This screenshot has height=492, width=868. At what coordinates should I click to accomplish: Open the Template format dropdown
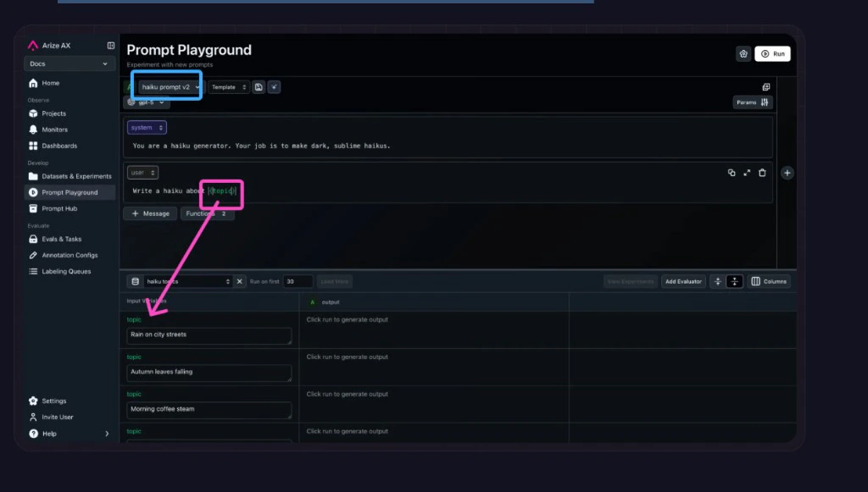coord(229,86)
